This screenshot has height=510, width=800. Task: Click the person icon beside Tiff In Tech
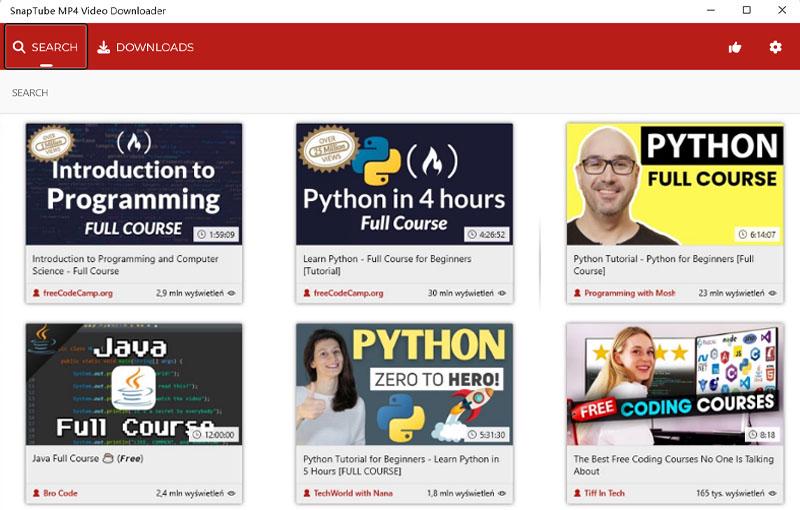[x=578, y=493]
